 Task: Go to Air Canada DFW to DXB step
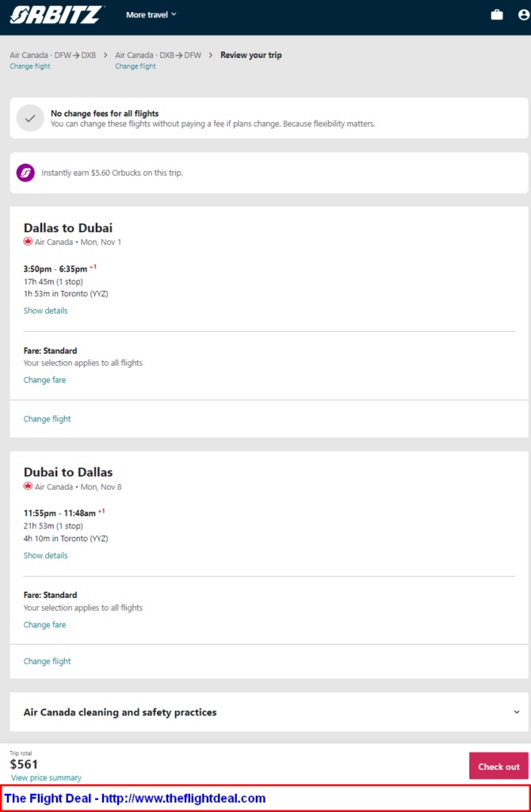[x=53, y=55]
